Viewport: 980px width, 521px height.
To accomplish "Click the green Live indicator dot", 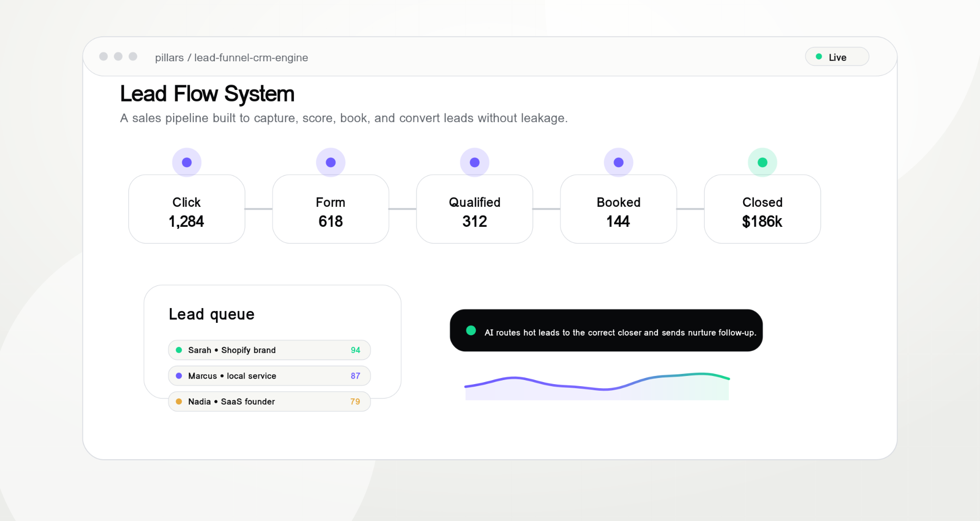I will pyautogui.click(x=819, y=57).
